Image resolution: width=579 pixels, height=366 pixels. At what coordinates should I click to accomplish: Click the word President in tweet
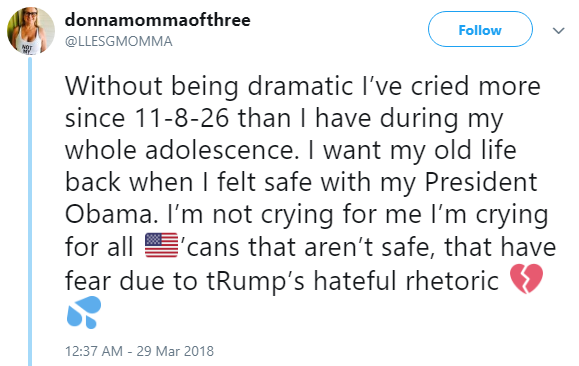(481, 182)
